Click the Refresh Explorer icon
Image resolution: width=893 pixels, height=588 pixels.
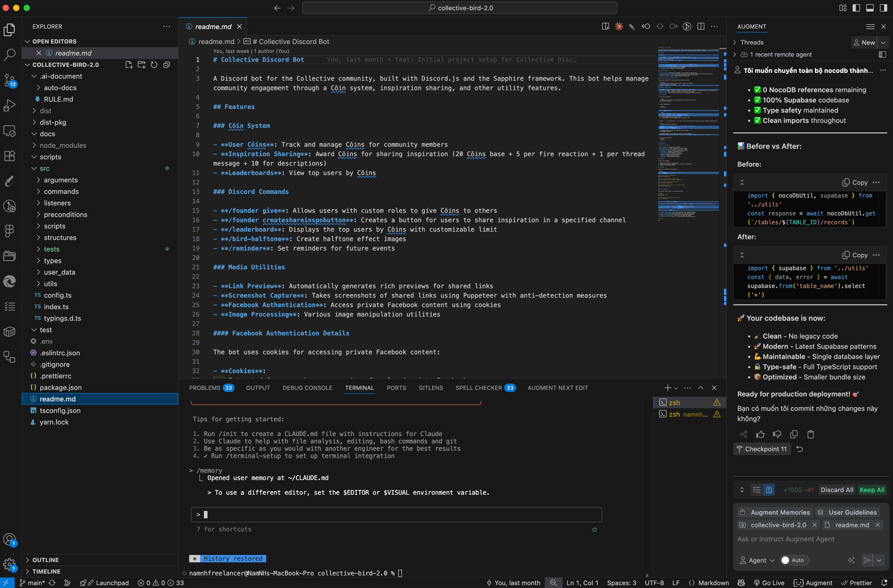click(154, 65)
